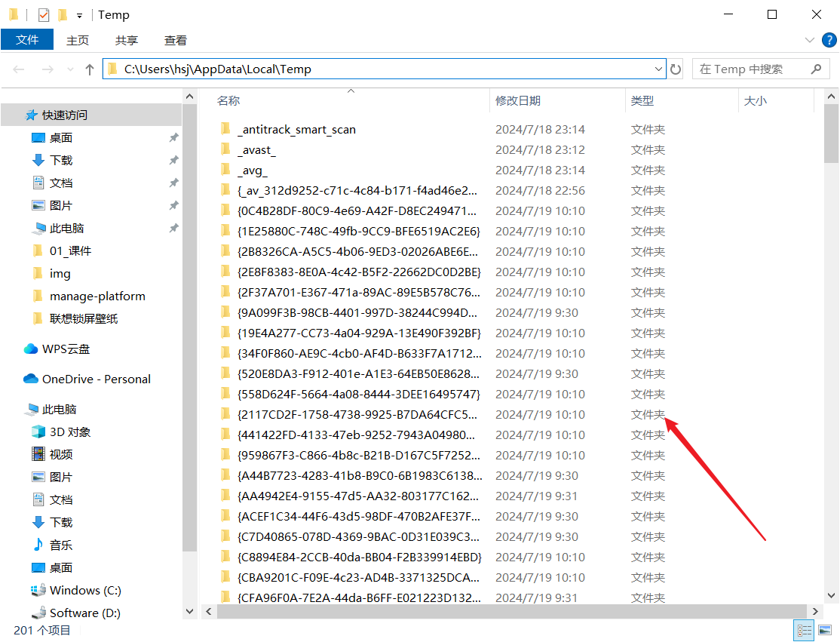The image size is (840, 642).
Task: Click the Properties checkmark icon in title bar
Action: click(x=44, y=15)
